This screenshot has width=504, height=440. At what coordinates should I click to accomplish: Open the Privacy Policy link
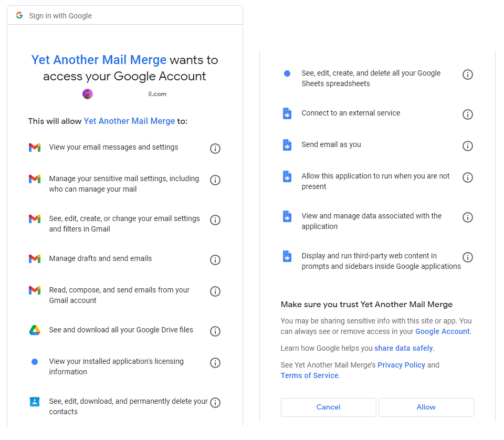402,365
